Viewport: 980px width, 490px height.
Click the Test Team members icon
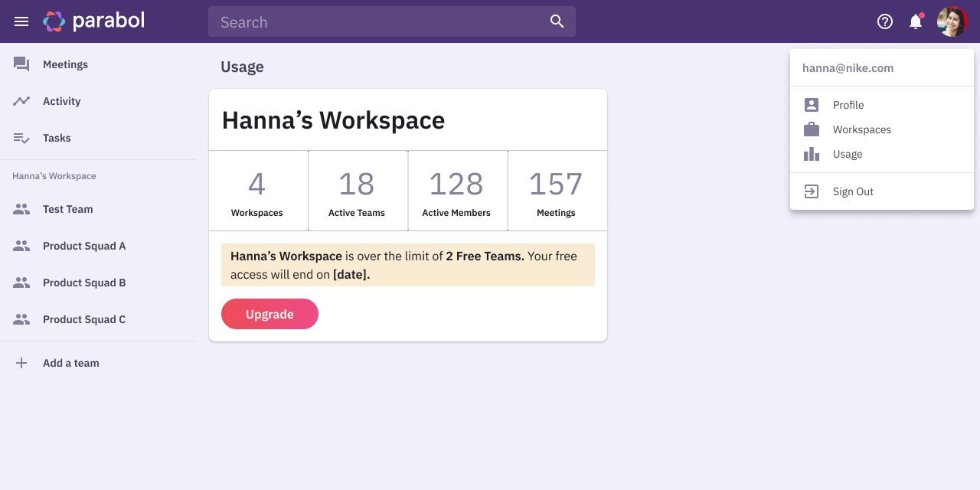click(x=21, y=209)
